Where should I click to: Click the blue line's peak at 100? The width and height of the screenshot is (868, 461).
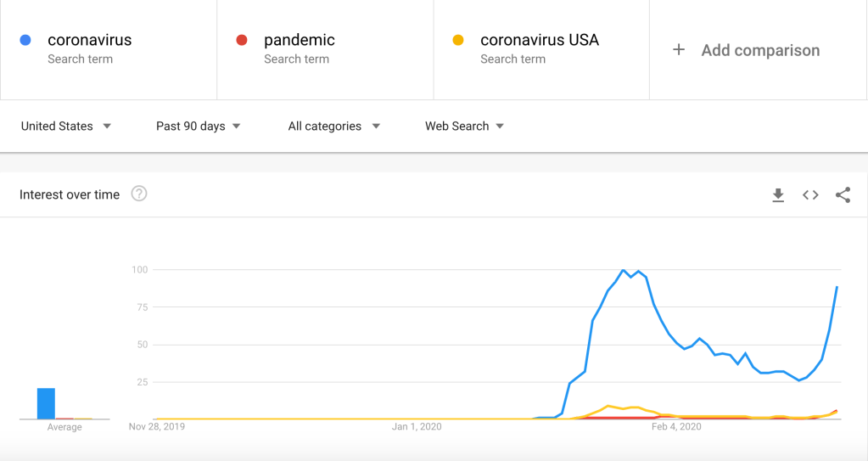point(624,270)
